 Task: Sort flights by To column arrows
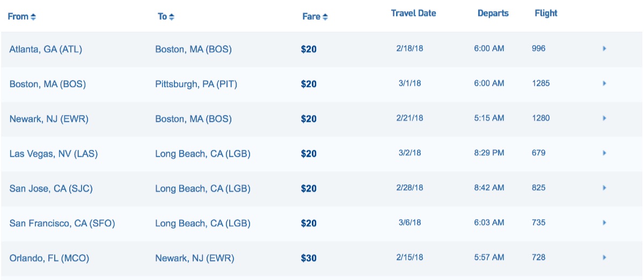click(172, 17)
